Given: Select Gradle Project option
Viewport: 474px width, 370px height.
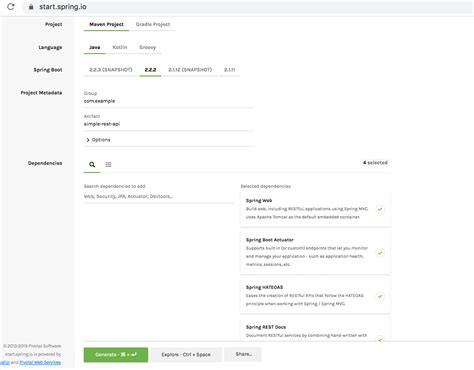Looking at the screenshot, I should coord(153,24).
